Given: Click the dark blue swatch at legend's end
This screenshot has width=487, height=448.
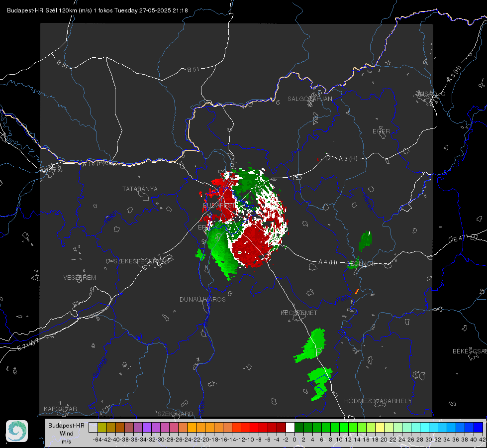Looking at the screenshot, I should point(479,427).
